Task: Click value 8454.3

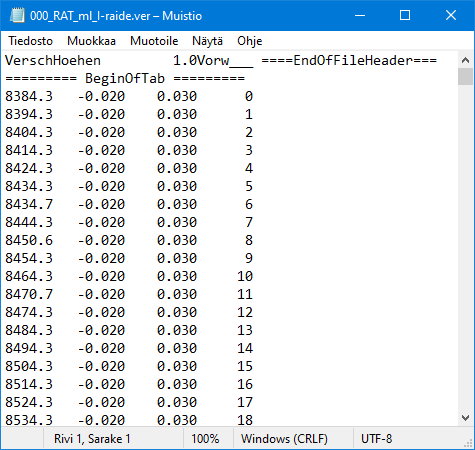Action: click(29, 258)
